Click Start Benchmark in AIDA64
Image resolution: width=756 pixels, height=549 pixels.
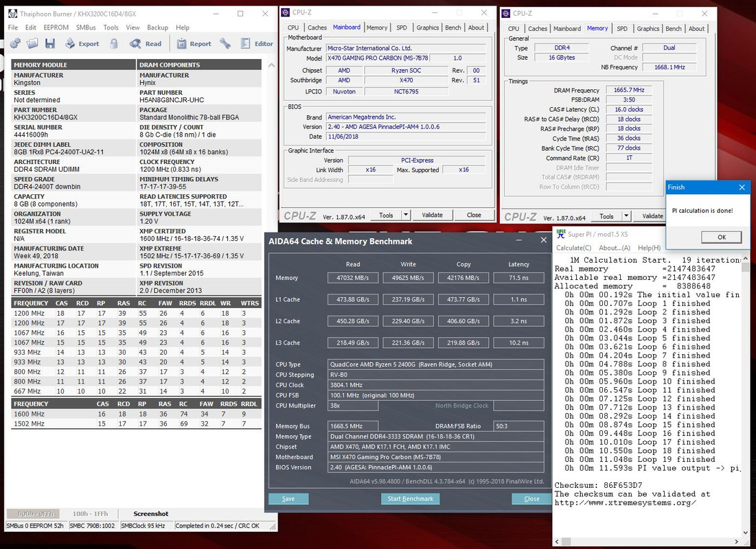tap(411, 499)
